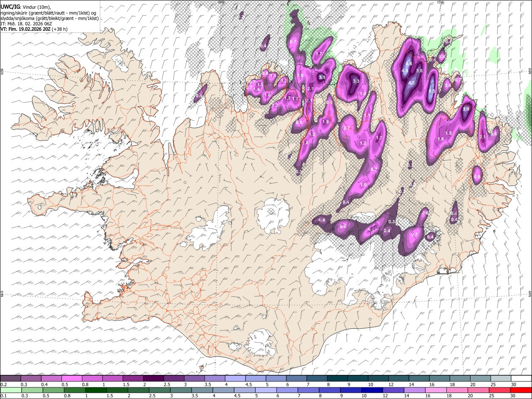Click the 'rigning/skúrir' legend description line

48,13
